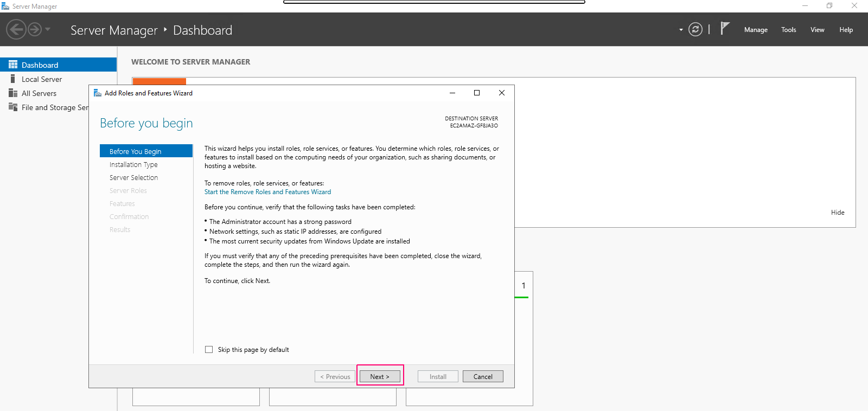The height and width of the screenshot is (411, 868).
Task: Open the Start the Remove Roles and Features Wizard link
Action: (267, 192)
